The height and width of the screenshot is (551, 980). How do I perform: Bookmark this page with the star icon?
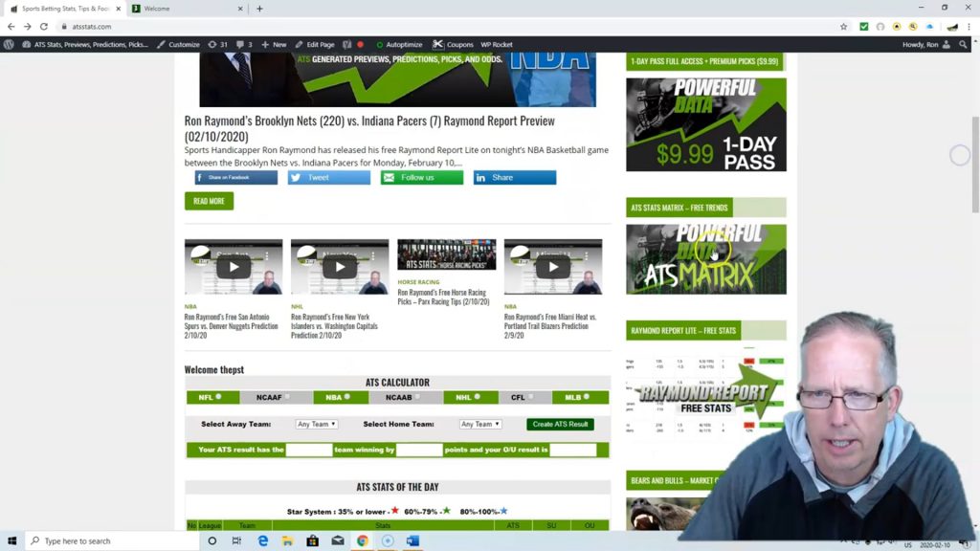(844, 26)
